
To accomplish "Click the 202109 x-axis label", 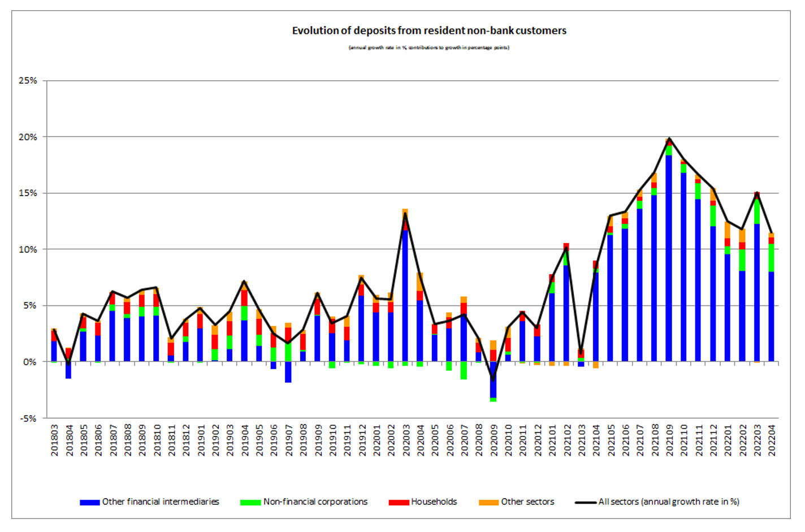I will (x=669, y=440).
